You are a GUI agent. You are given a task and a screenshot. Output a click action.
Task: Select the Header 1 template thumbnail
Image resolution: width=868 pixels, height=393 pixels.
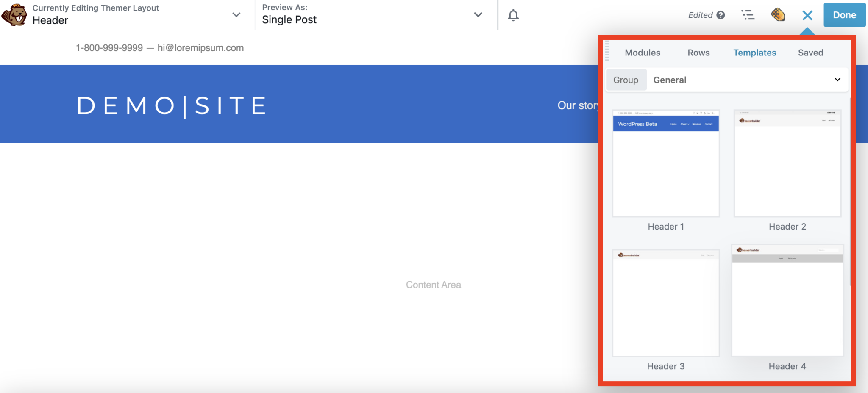point(665,163)
